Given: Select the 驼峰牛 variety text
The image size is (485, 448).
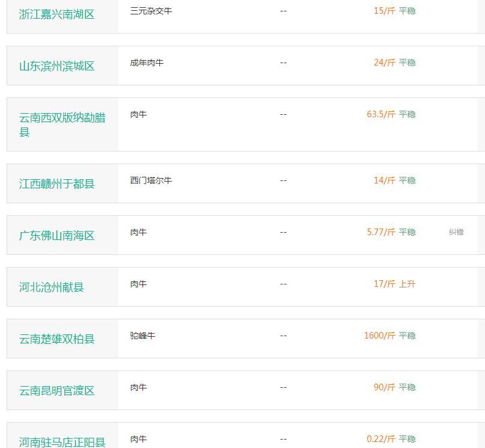Looking at the screenshot, I should pos(142,336).
